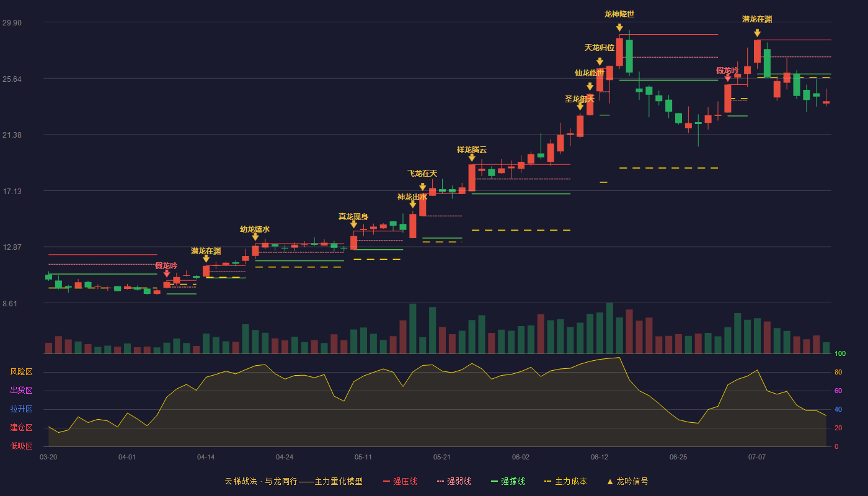Click the arrow marker under 祥龙腾云
This screenshot has height=496, width=868.
click(472, 157)
